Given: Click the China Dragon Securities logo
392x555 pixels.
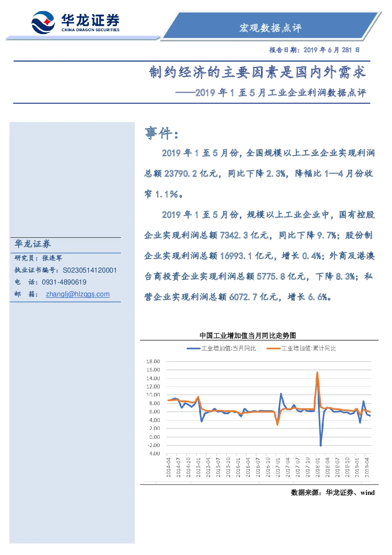Looking at the screenshot, I should click(75, 23).
